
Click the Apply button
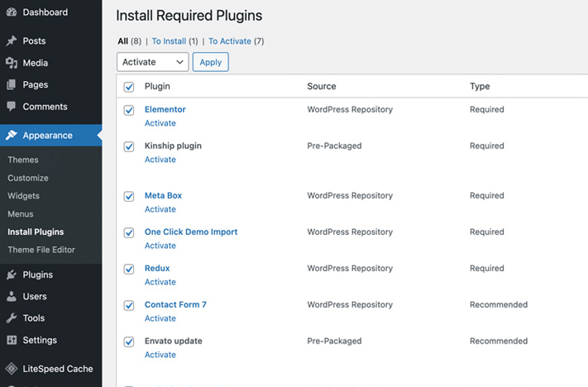click(210, 62)
